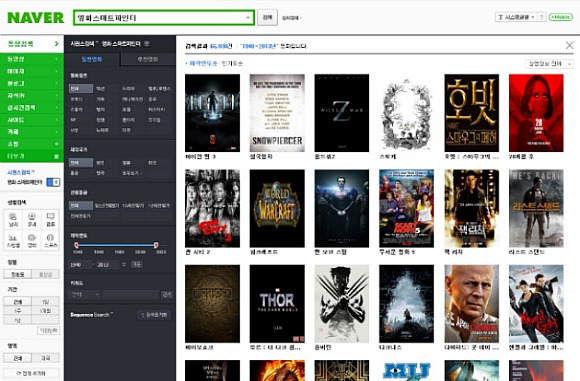Open the Snowpiercer poster
This screenshot has width=580, height=381.
[x=277, y=113]
